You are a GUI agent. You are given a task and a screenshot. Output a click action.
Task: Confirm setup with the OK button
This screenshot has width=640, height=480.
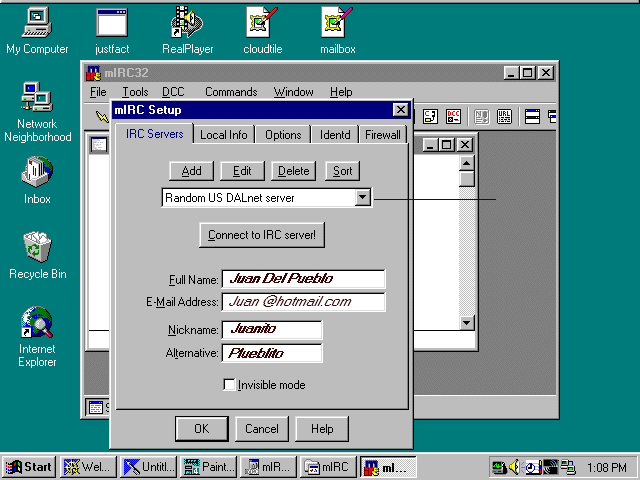[202, 429]
